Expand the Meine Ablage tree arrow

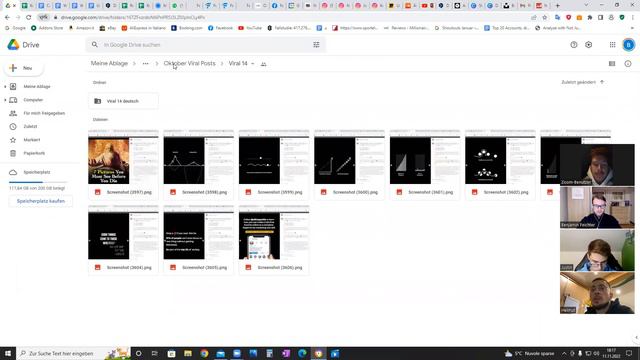tap(5, 87)
